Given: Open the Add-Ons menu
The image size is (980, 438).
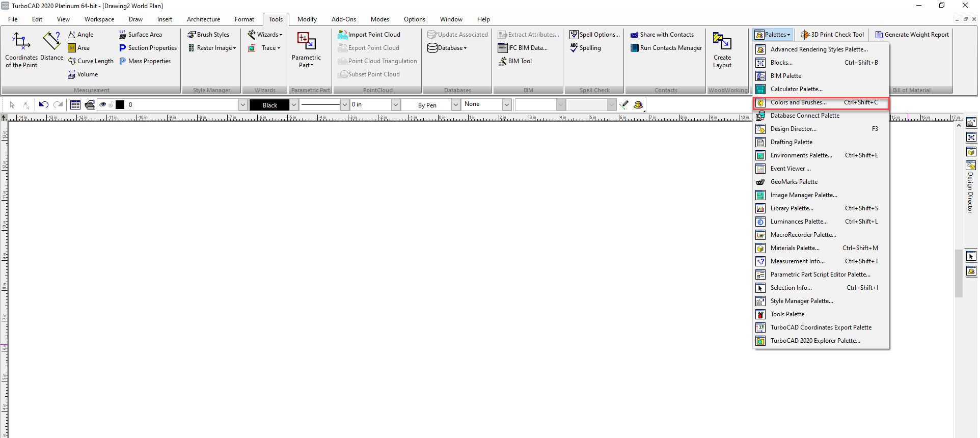Looking at the screenshot, I should [x=344, y=19].
